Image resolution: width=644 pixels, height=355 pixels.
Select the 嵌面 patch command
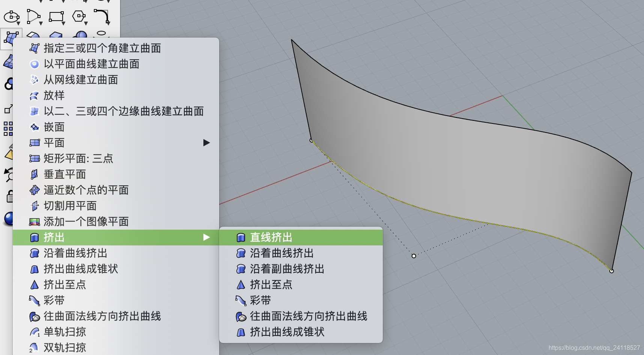pyautogui.click(x=116, y=127)
